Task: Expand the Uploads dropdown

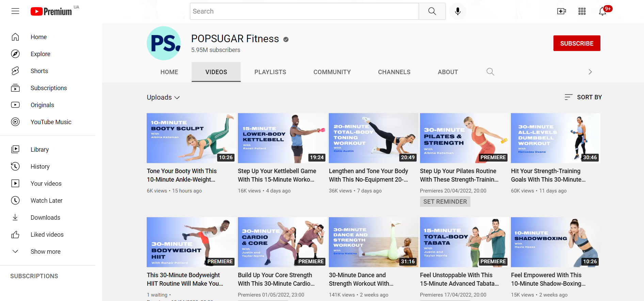Action: point(163,97)
